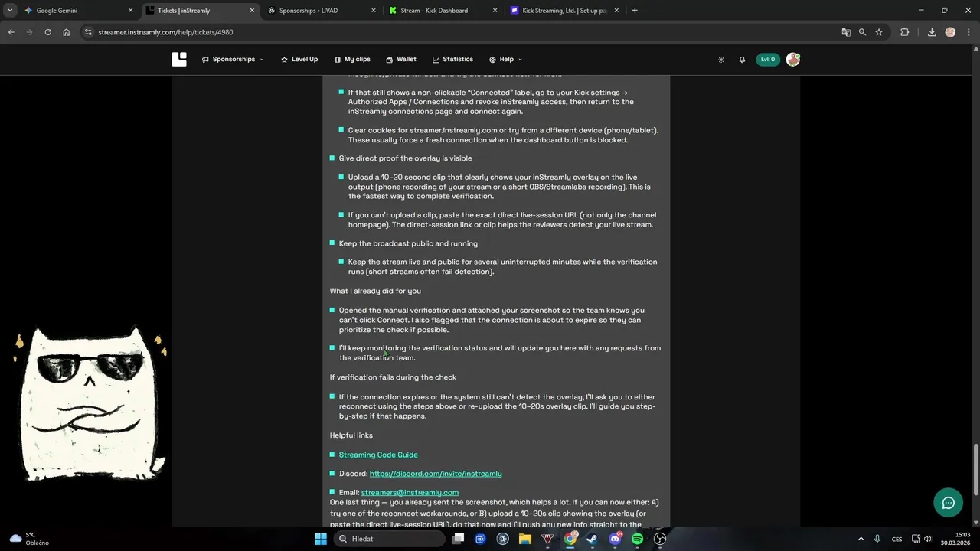The width and height of the screenshot is (980, 551).
Task: Open Discord from the taskbar
Action: [615, 539]
